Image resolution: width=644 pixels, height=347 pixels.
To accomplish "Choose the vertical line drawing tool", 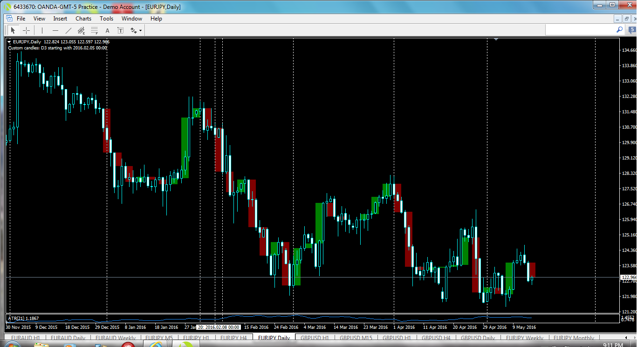I will 42,30.
